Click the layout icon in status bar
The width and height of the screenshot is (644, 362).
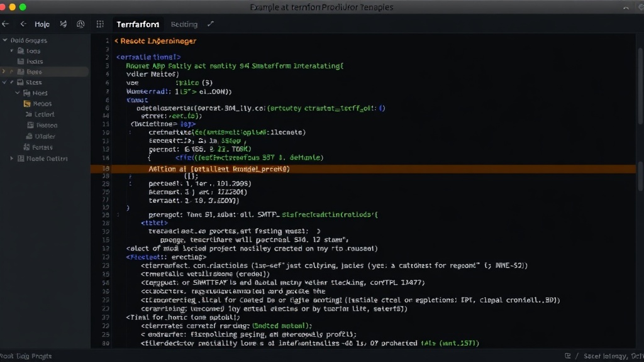point(568,356)
